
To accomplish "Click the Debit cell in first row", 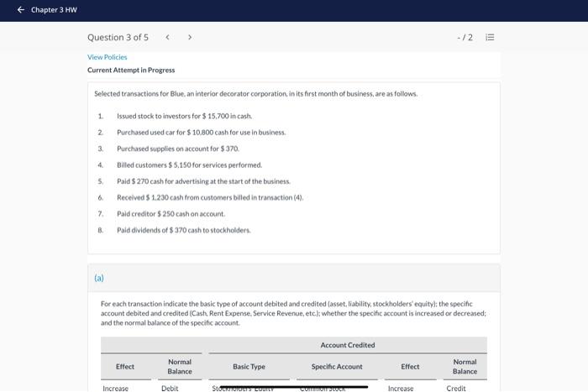I will coord(170,389).
